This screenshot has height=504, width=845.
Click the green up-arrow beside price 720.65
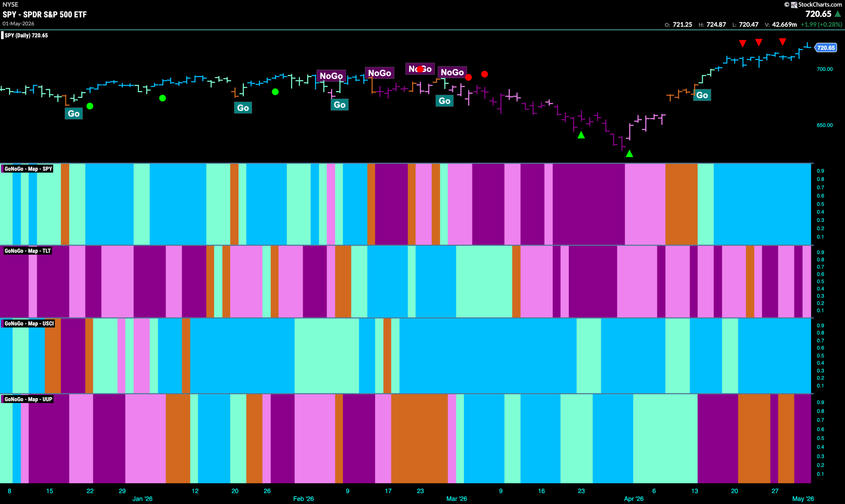click(838, 14)
